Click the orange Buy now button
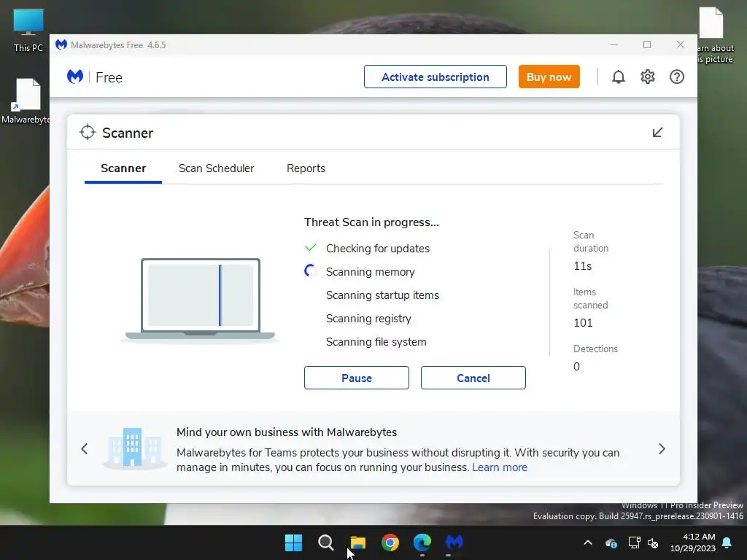This screenshot has width=747, height=560. pyautogui.click(x=549, y=77)
